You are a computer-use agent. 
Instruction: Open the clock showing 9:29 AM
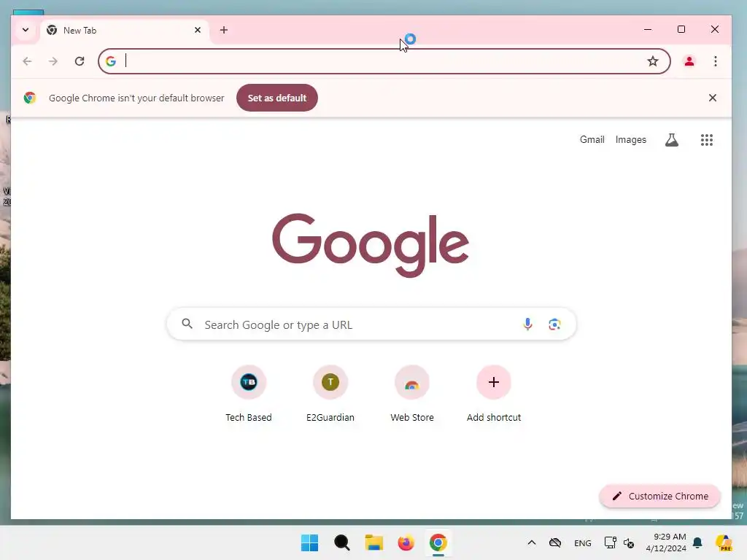(666, 542)
